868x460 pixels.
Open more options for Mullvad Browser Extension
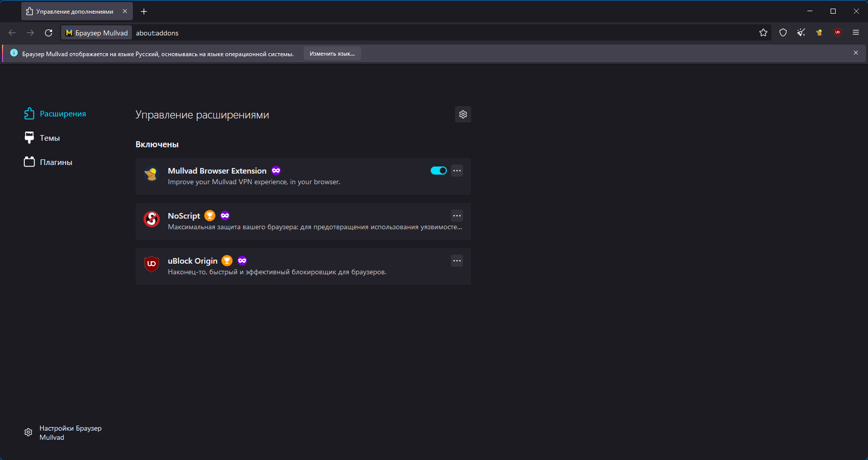[x=457, y=171]
